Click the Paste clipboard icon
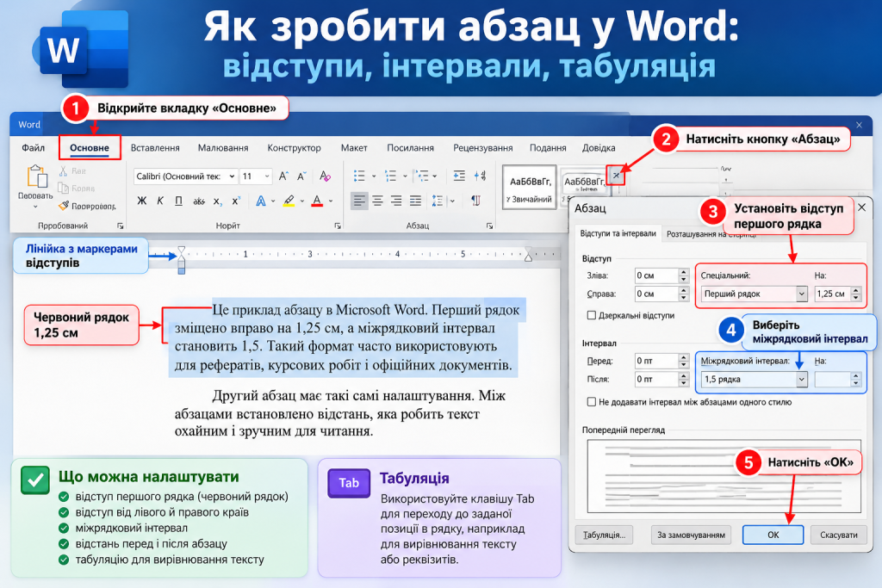 [36, 176]
